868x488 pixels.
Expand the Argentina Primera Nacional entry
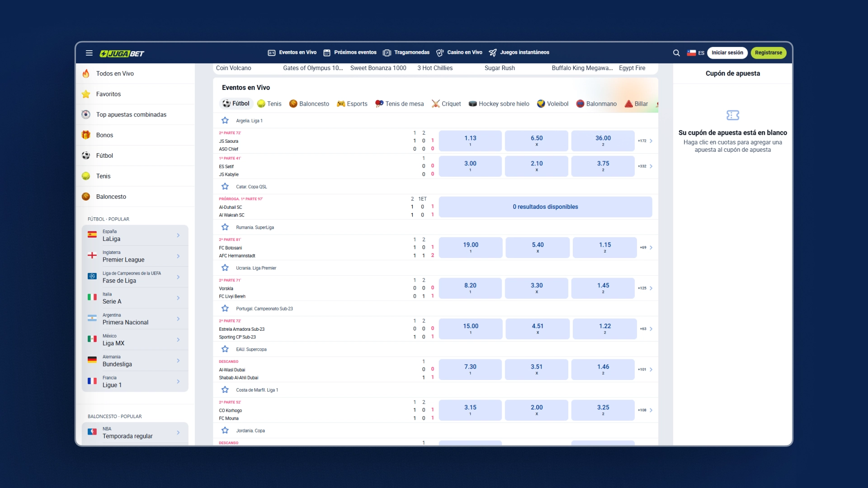pyautogui.click(x=135, y=319)
